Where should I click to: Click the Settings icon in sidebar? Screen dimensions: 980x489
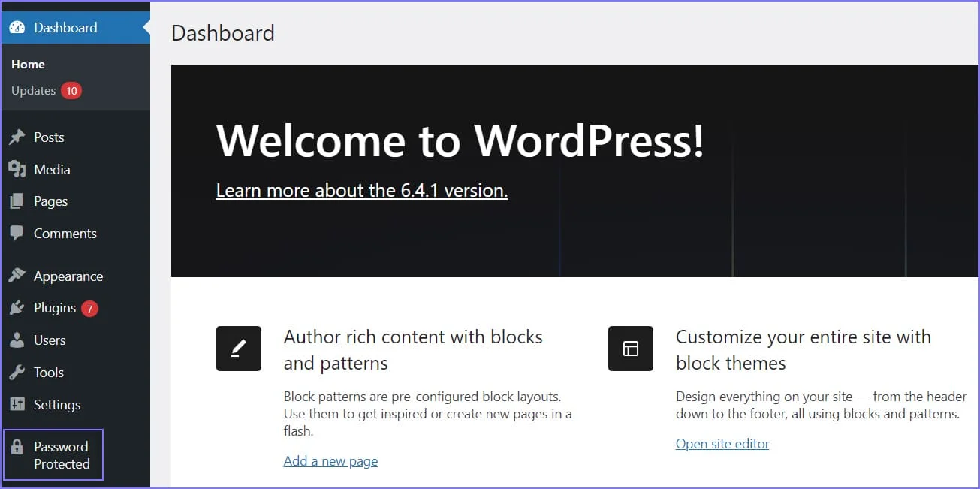click(x=18, y=405)
